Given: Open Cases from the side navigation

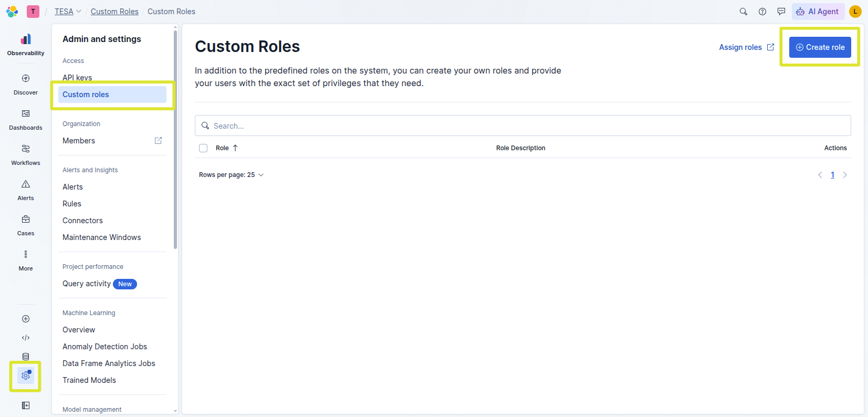Looking at the screenshot, I should 26,225.
